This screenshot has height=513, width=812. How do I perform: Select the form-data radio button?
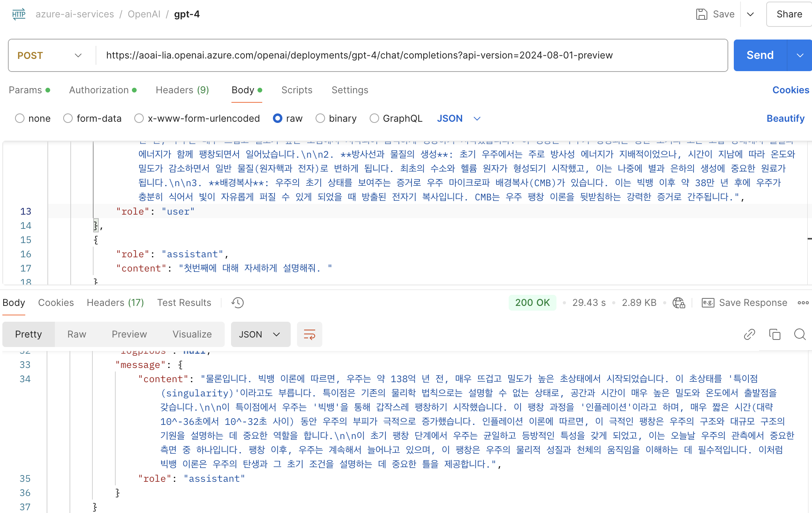68,118
